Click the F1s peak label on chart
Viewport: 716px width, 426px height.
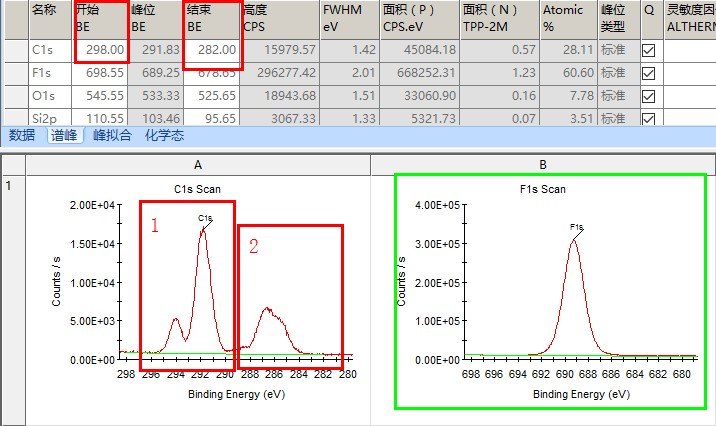(576, 228)
